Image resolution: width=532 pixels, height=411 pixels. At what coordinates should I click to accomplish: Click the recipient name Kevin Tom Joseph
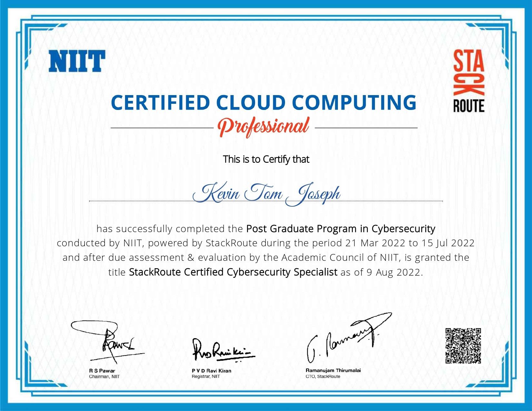pos(266,193)
